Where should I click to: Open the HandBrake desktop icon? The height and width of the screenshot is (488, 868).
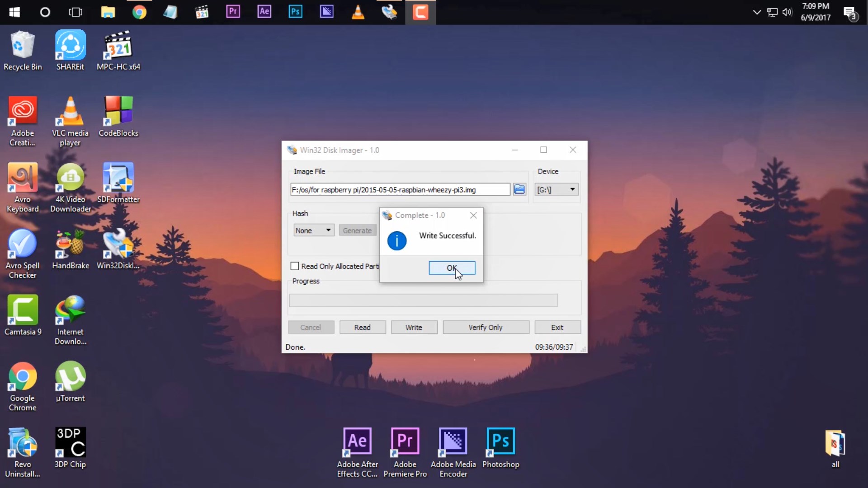click(x=70, y=249)
